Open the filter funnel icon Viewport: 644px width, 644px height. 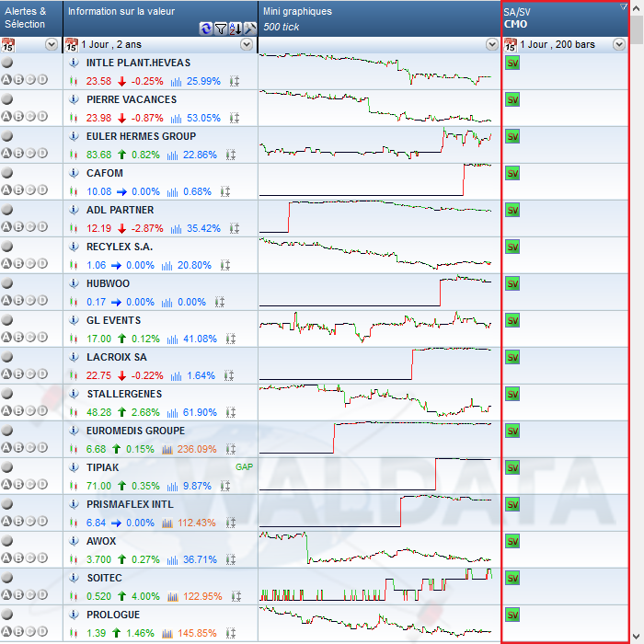point(221,29)
